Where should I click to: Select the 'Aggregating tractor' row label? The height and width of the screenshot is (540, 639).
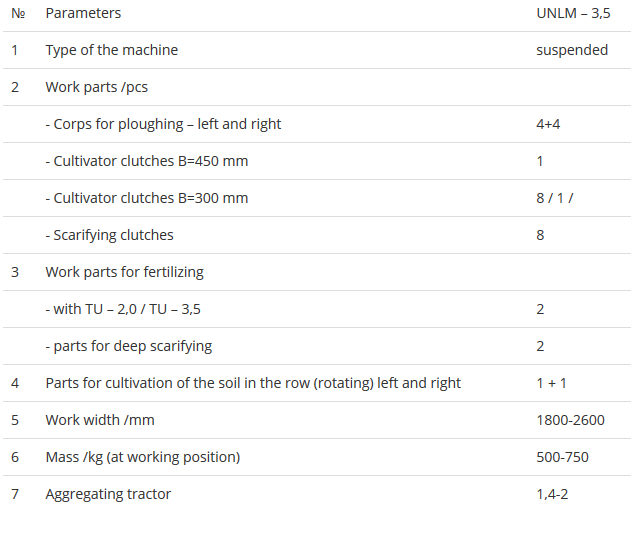pos(108,494)
